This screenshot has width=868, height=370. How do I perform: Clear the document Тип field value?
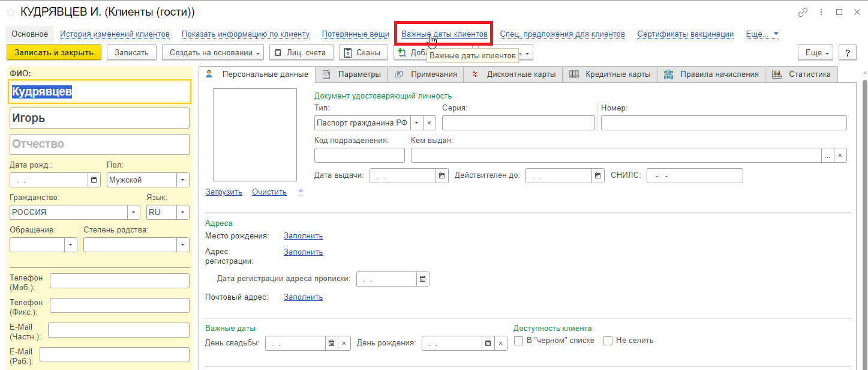430,123
